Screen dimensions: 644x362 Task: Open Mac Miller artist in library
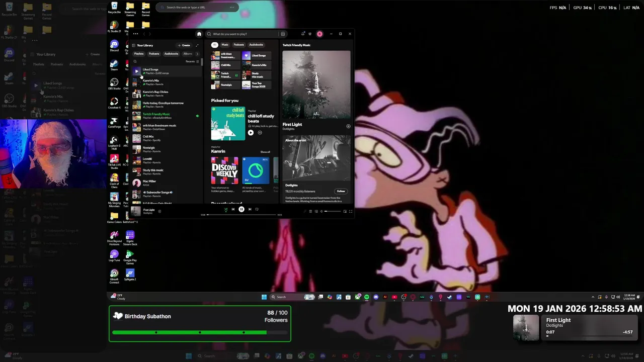tap(167, 183)
